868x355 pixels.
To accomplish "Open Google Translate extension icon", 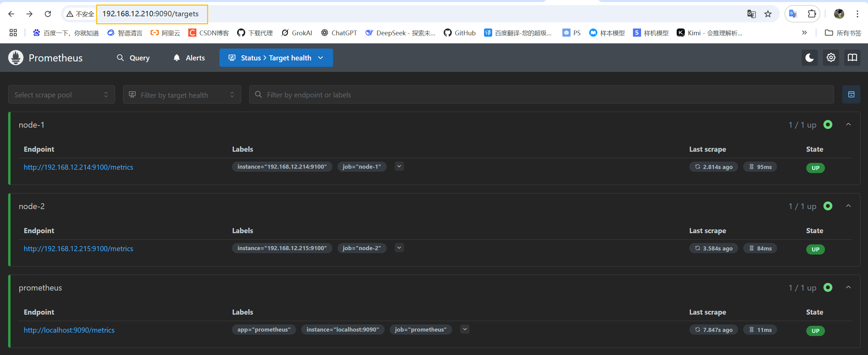I will pyautogui.click(x=793, y=14).
